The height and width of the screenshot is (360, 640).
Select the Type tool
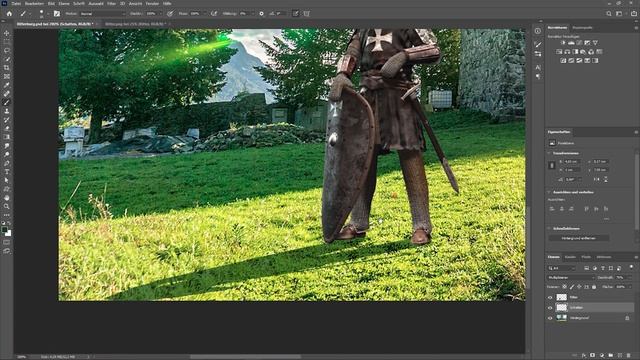click(x=7, y=171)
